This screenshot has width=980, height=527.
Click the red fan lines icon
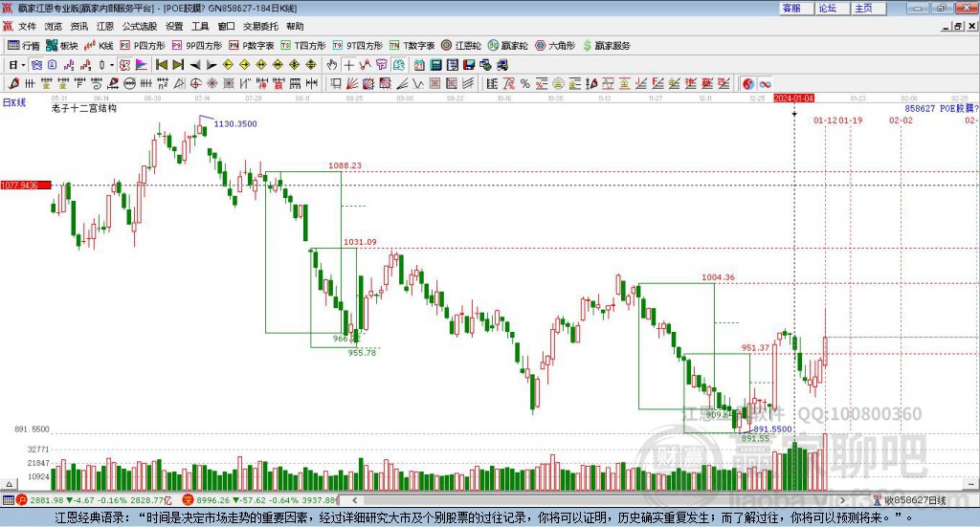352,83
